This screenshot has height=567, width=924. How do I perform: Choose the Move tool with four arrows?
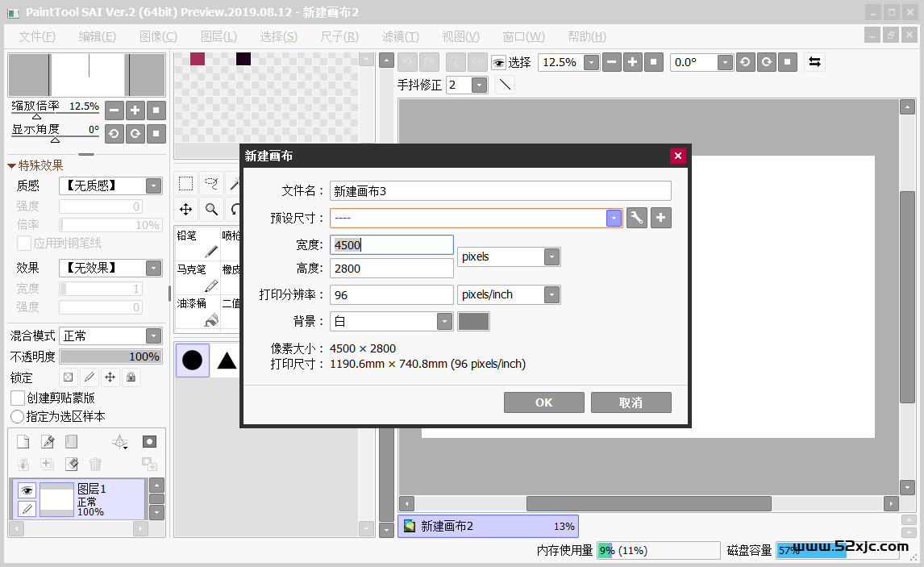click(x=185, y=210)
